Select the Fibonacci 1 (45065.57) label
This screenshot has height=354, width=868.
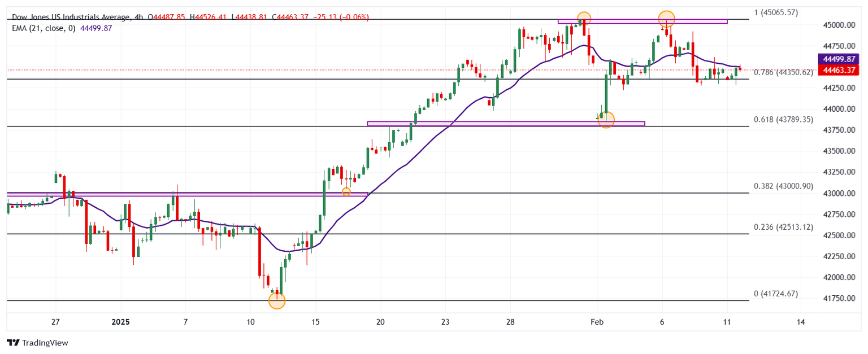point(776,12)
